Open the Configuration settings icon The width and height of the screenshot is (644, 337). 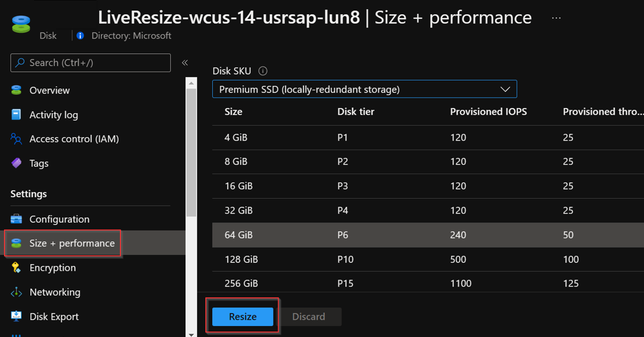point(16,219)
